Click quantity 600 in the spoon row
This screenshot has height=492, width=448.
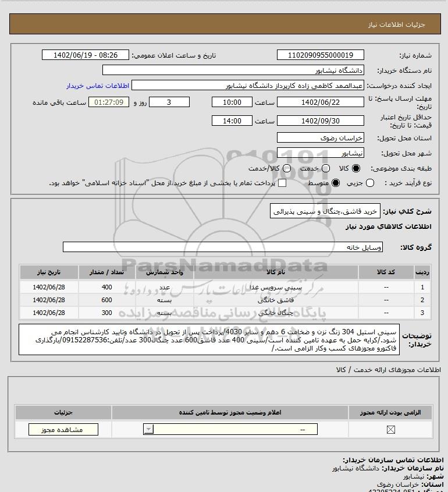point(106,300)
